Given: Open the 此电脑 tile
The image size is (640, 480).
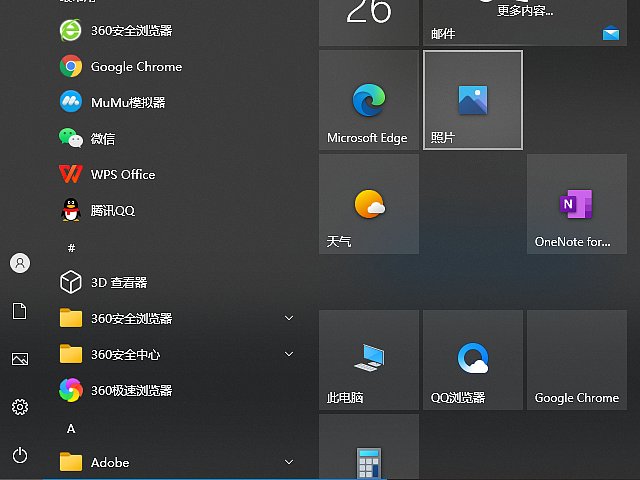Looking at the screenshot, I should (x=369, y=360).
